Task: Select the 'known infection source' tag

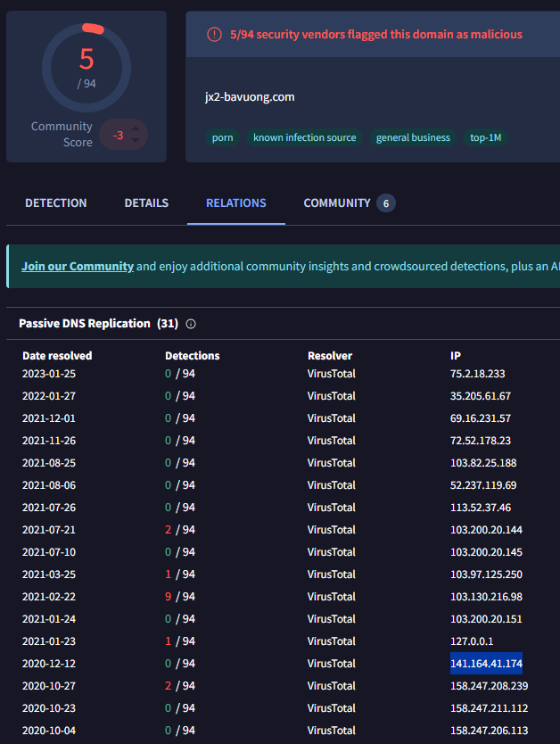Action: tap(304, 138)
